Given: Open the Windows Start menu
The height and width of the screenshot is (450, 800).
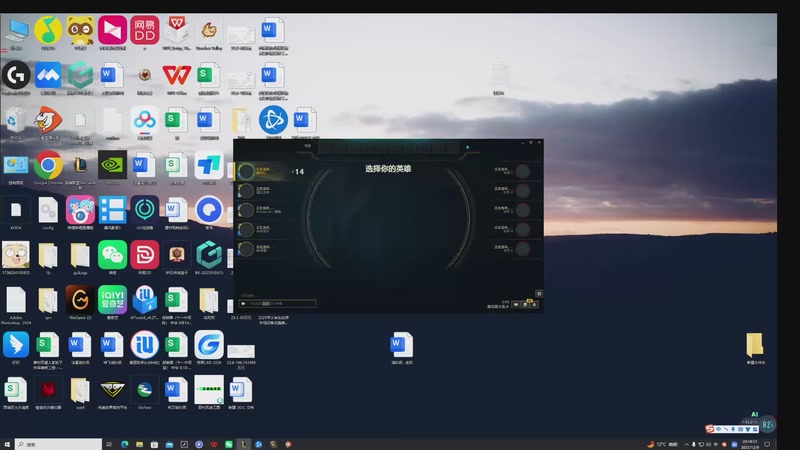Looking at the screenshot, I should 7,444.
